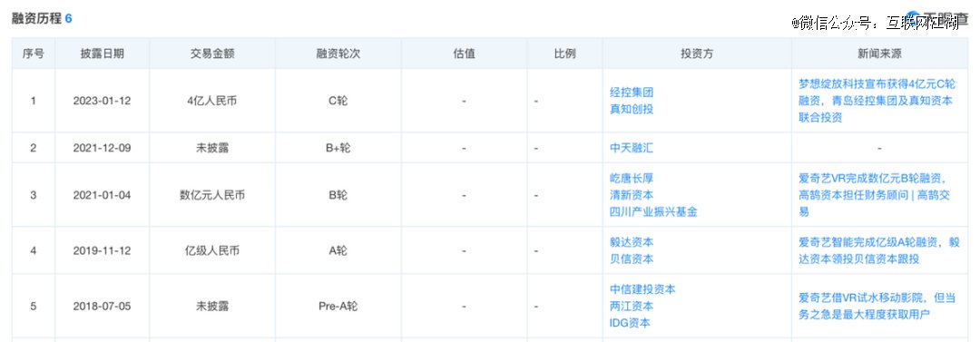Image resolution: width=980 pixels, height=342 pixels.
Task: Open investor link 中天融汇
Action: (632, 148)
